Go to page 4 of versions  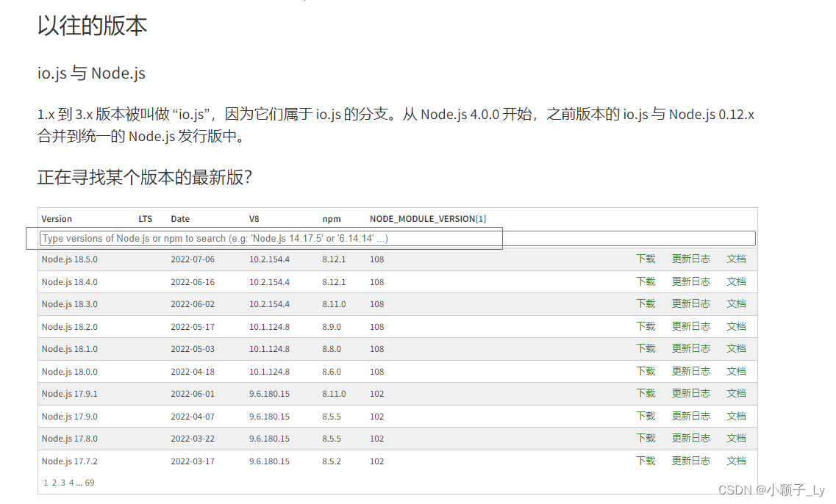click(71, 483)
